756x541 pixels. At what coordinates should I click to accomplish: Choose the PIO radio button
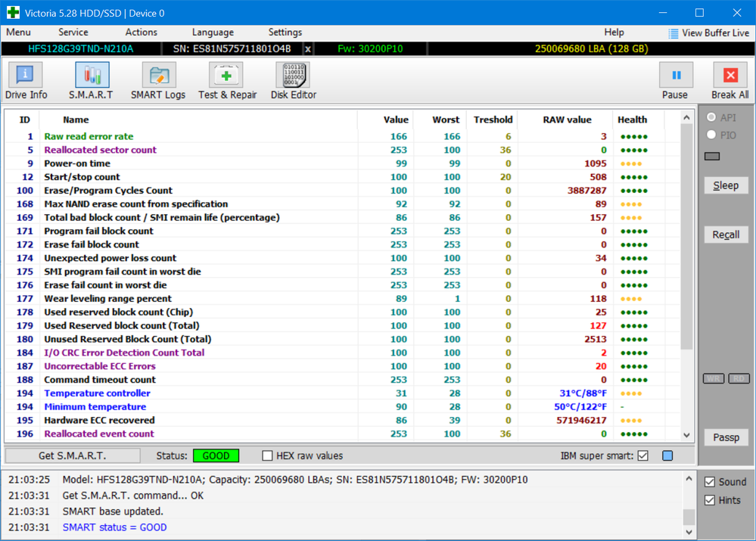[x=711, y=135]
